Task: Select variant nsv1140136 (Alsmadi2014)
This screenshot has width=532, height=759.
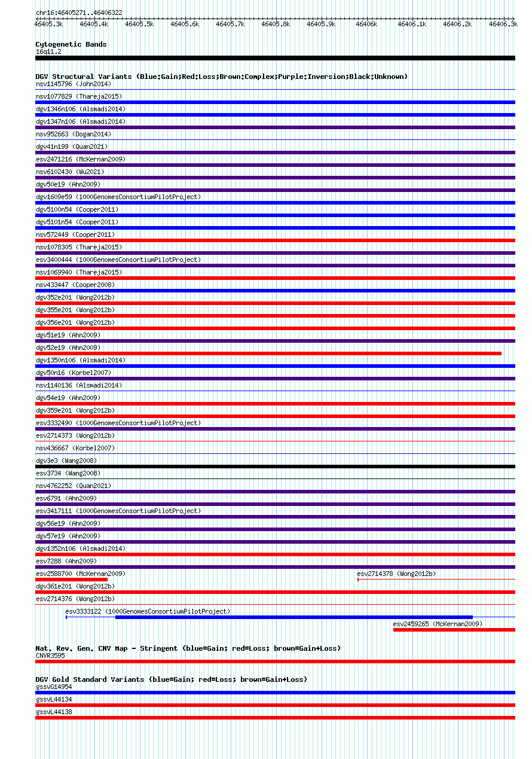Action: click(x=79, y=385)
